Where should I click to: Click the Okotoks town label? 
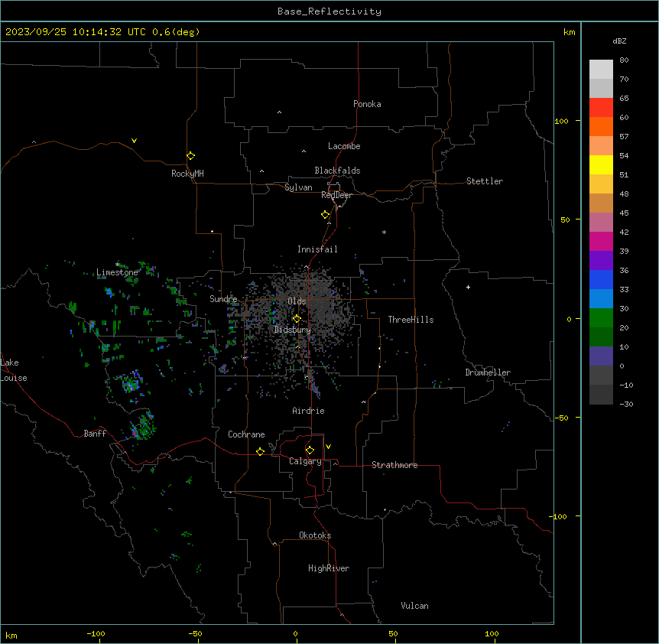pos(315,535)
